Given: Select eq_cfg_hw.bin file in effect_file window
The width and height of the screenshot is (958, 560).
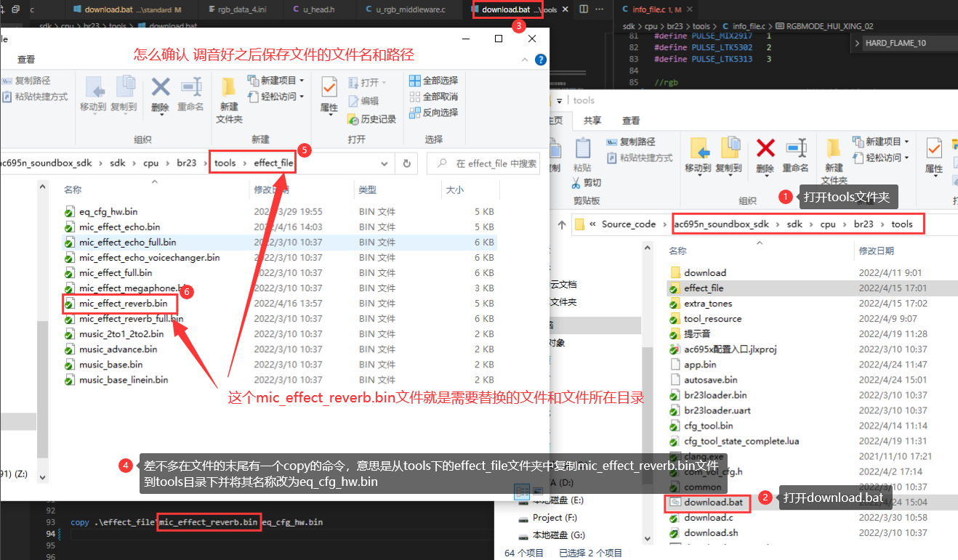Looking at the screenshot, I should 108,212.
